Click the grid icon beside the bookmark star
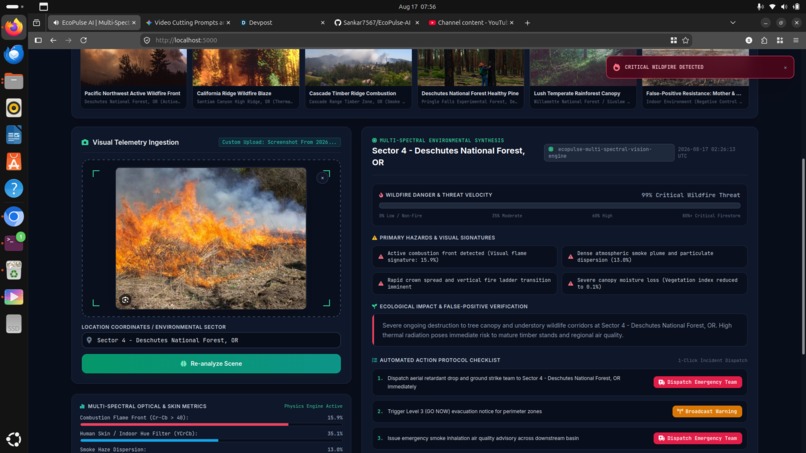 click(673, 40)
